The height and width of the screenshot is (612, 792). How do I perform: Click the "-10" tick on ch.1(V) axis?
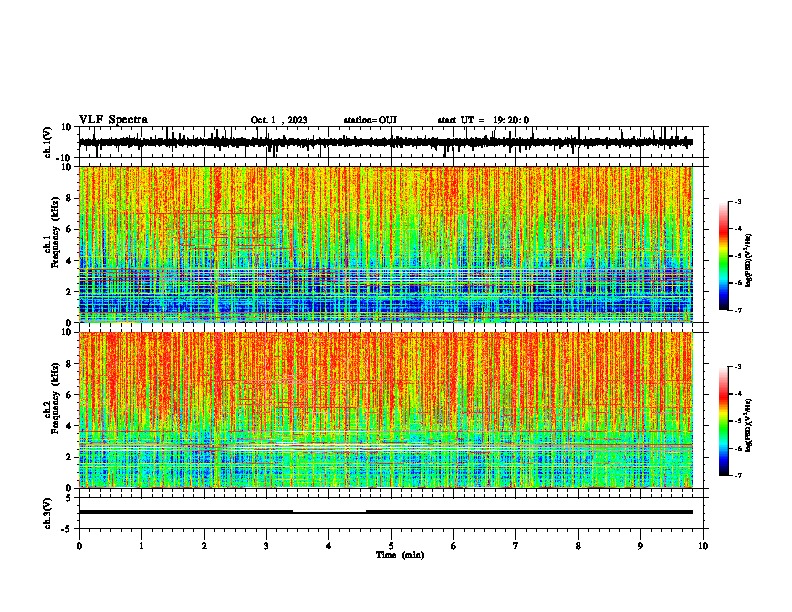point(65,158)
